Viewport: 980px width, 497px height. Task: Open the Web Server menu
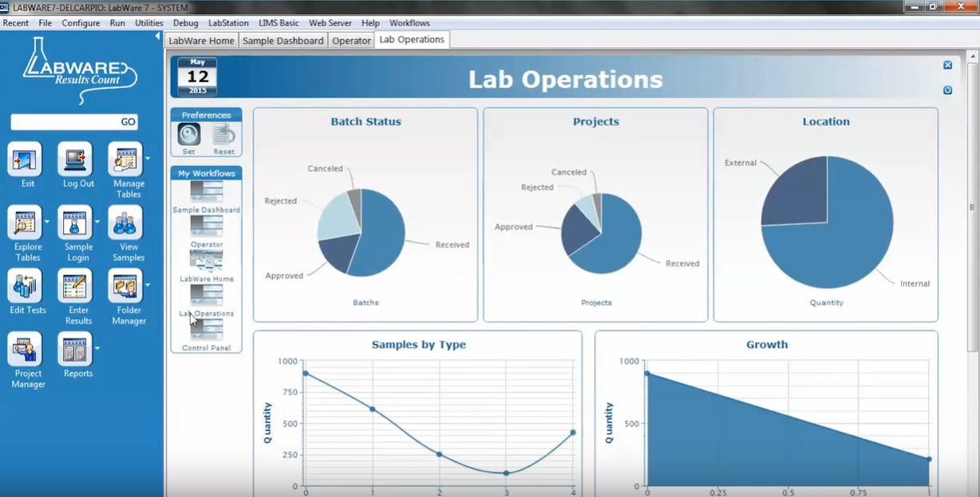pos(330,23)
